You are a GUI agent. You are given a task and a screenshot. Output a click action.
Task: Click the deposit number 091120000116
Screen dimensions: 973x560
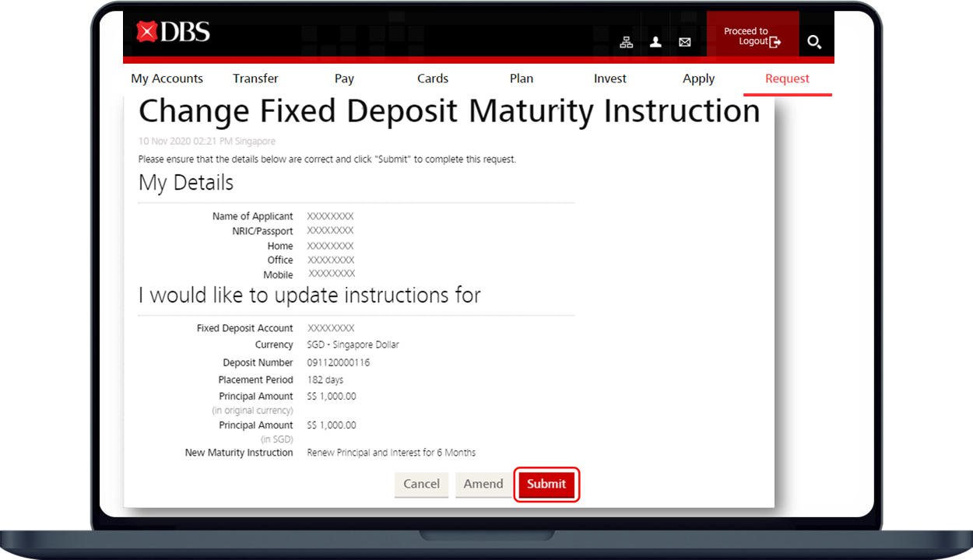(339, 363)
